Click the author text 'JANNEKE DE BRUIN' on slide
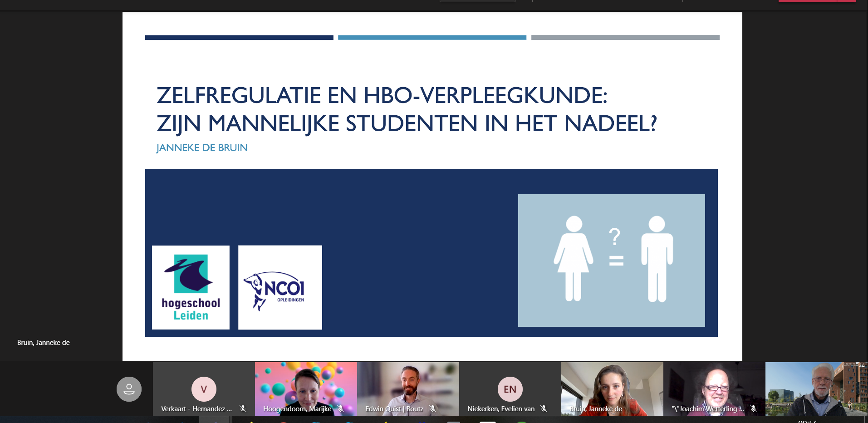Screen dimensions: 868x423 coord(202,148)
